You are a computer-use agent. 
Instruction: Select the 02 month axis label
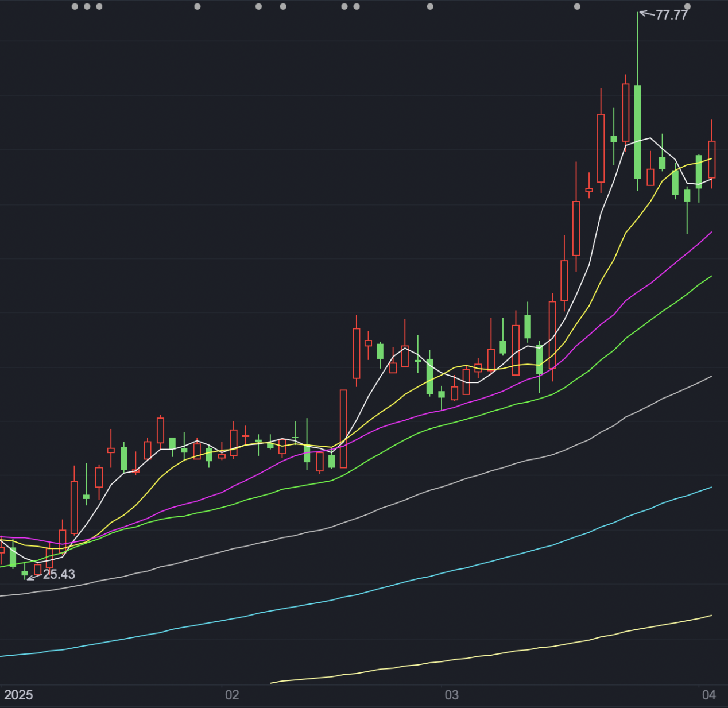232,695
